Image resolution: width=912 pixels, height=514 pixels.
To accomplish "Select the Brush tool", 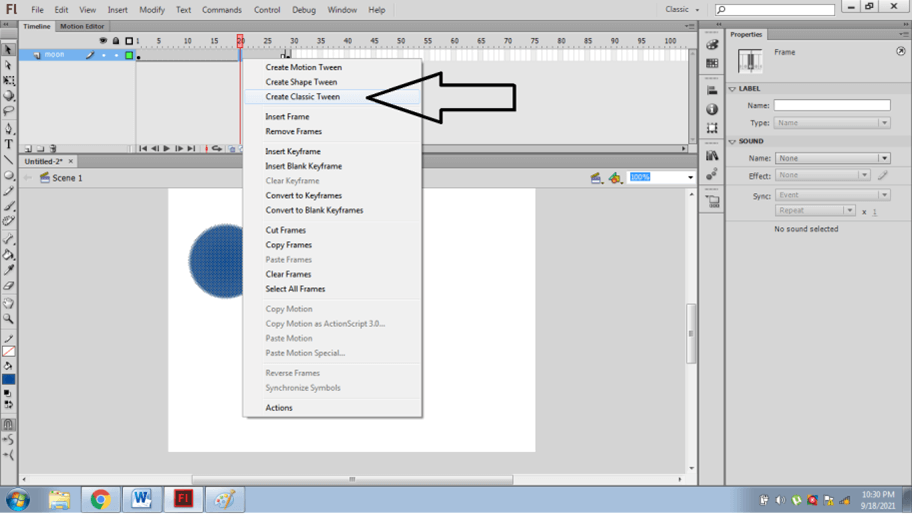I will (x=8, y=206).
